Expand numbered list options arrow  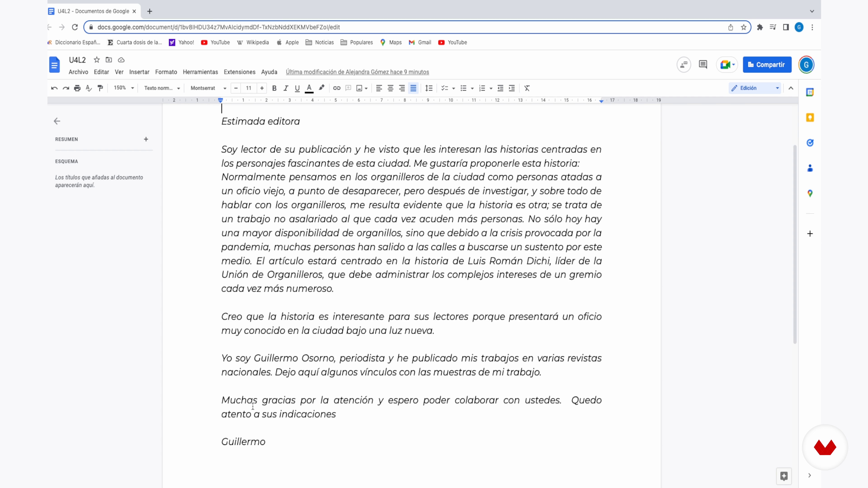(x=491, y=89)
